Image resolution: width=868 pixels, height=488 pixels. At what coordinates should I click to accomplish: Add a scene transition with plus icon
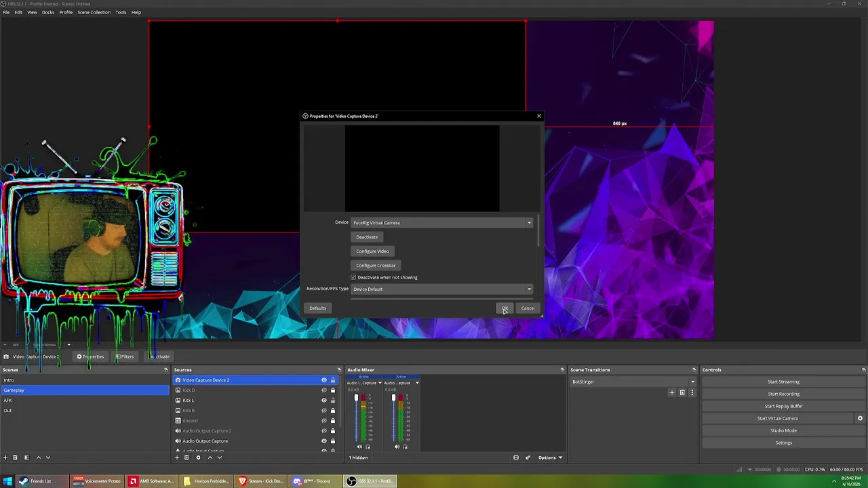pyautogui.click(x=672, y=392)
